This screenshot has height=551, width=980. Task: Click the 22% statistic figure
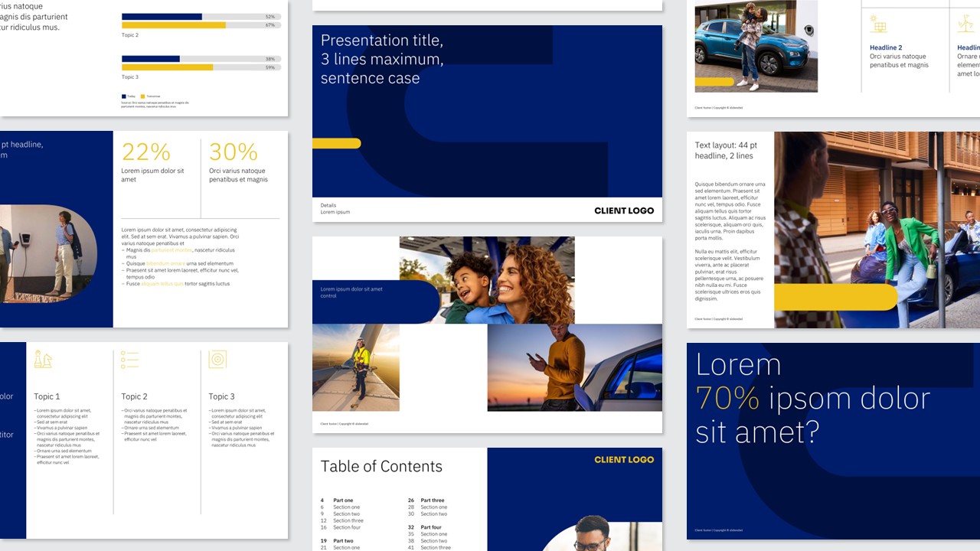click(x=146, y=152)
